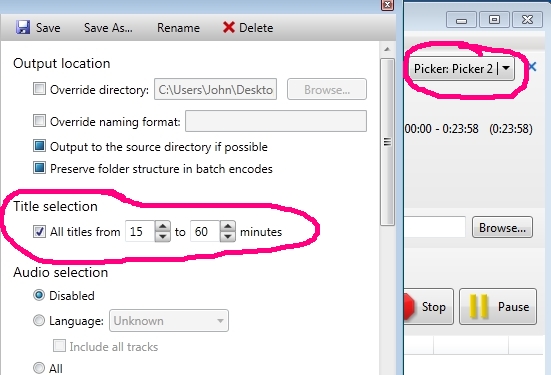Click the red X Delete icon
The width and height of the screenshot is (551, 375).
[229, 27]
